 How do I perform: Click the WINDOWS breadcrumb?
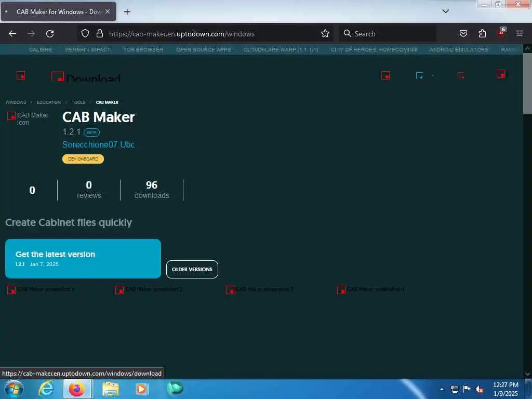(x=16, y=102)
